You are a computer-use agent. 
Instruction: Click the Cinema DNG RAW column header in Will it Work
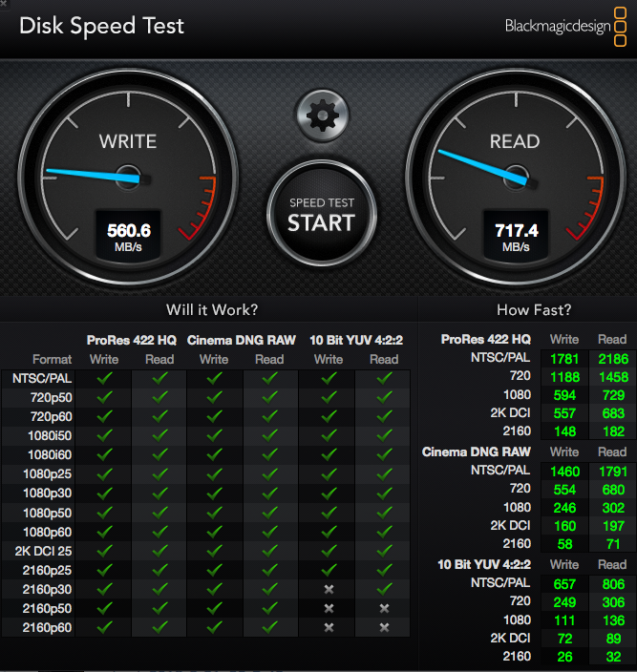[x=242, y=340]
